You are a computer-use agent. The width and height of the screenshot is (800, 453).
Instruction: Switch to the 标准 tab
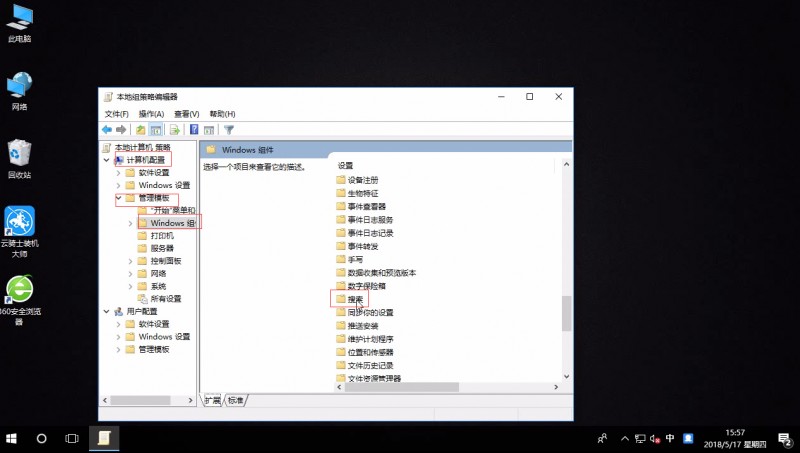point(235,400)
